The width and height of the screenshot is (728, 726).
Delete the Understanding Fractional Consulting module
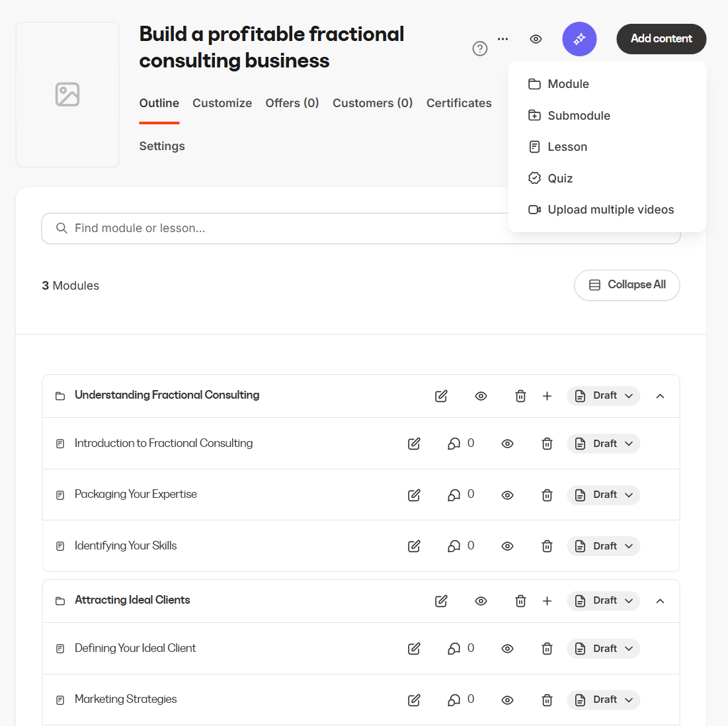pyautogui.click(x=520, y=396)
